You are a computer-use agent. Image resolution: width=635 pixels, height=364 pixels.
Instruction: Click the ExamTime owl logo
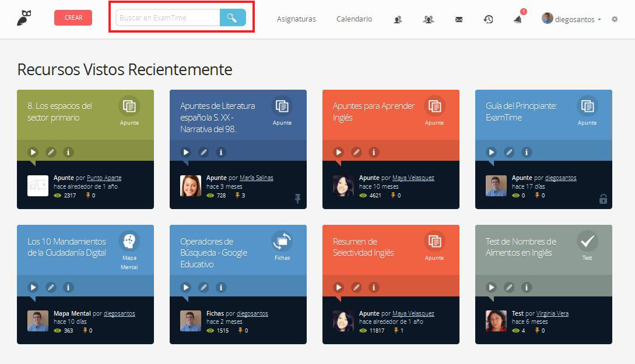(24, 18)
